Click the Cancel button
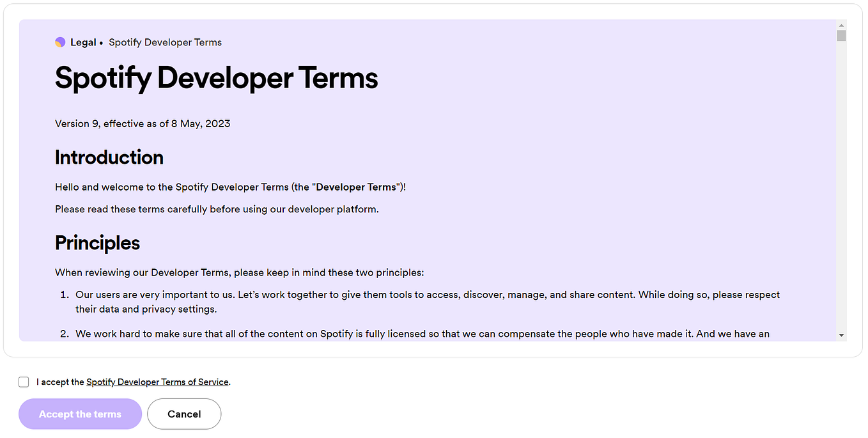Image resolution: width=868 pixels, height=438 pixels. (x=184, y=414)
